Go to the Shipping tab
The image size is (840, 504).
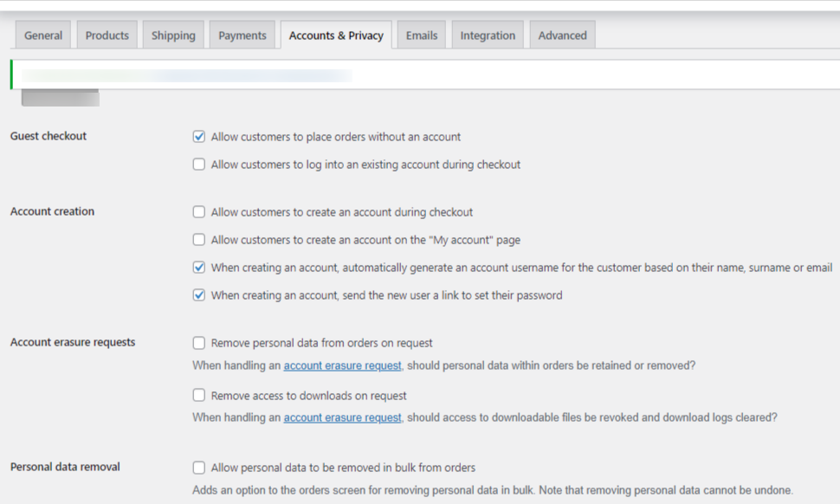(173, 36)
